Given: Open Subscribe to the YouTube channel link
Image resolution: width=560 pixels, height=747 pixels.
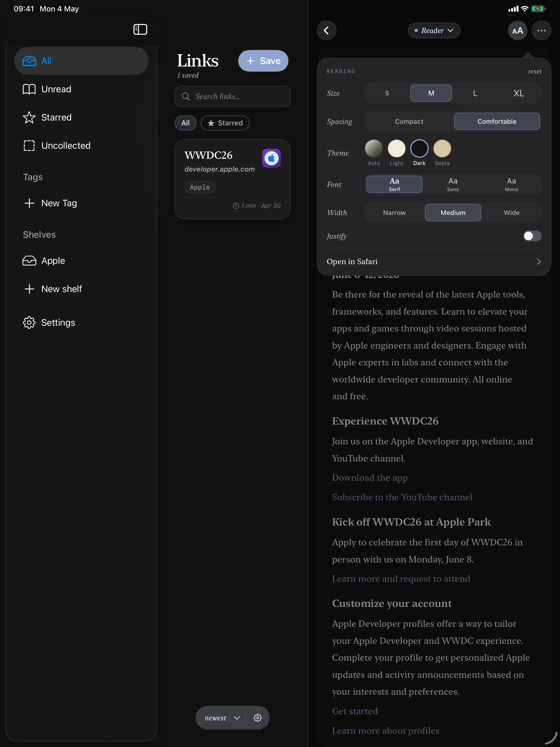Looking at the screenshot, I should (x=402, y=497).
